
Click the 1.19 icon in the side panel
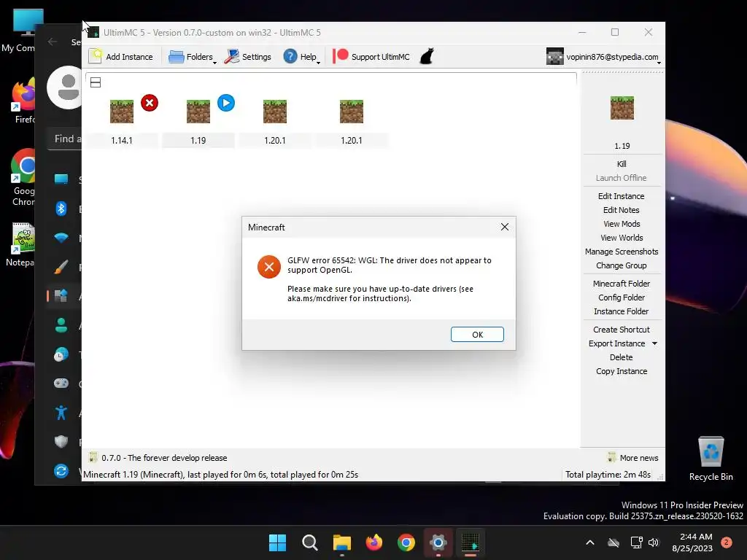pyautogui.click(x=622, y=108)
